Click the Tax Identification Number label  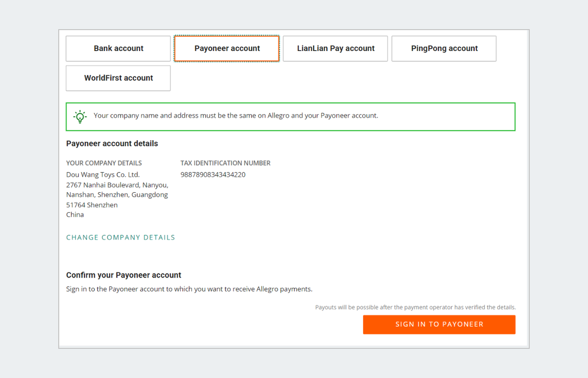[225, 163]
